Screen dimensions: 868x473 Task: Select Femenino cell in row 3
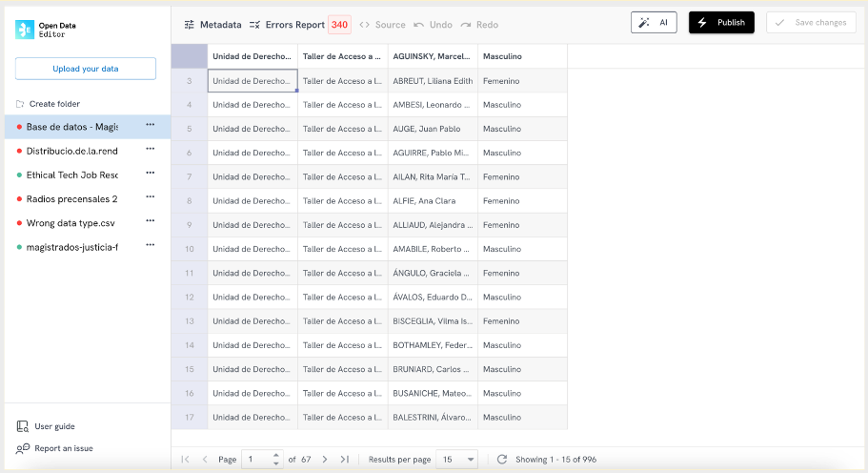[522, 81]
